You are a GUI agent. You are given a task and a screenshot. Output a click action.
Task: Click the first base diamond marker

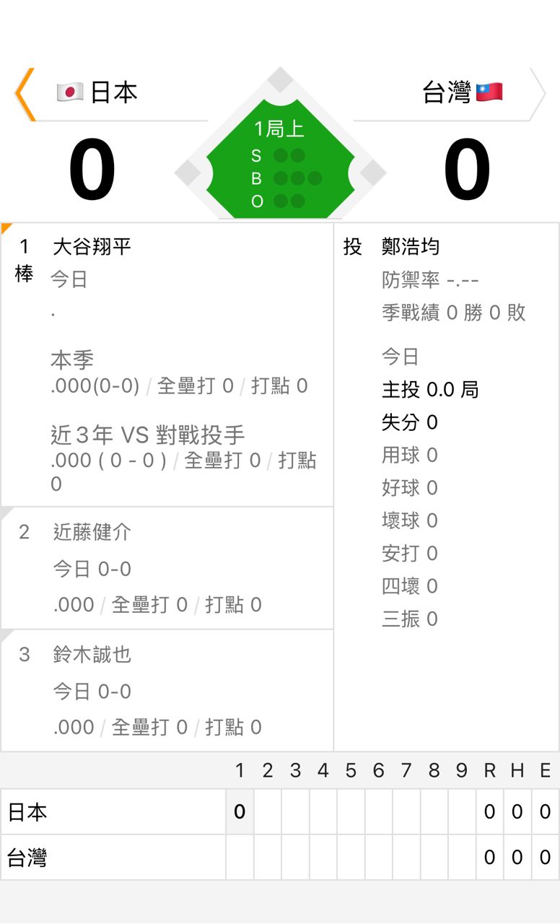(x=372, y=173)
